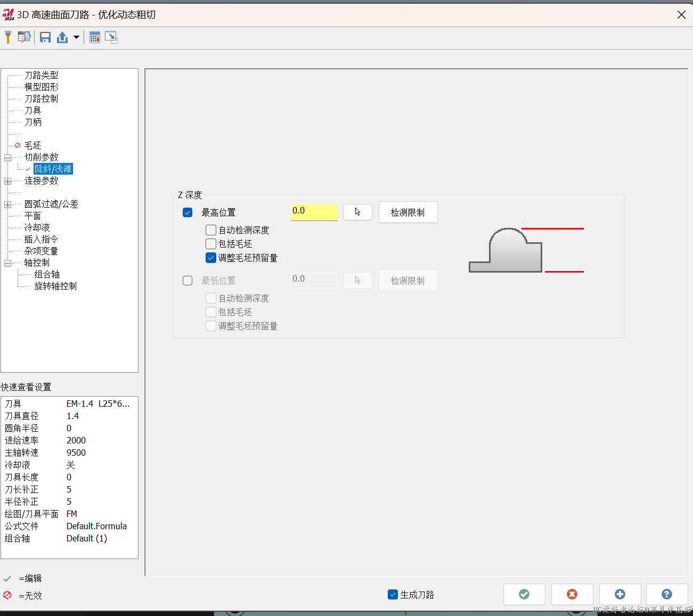
Task: Open the 插入指令 page in the tree
Action: coord(41,239)
